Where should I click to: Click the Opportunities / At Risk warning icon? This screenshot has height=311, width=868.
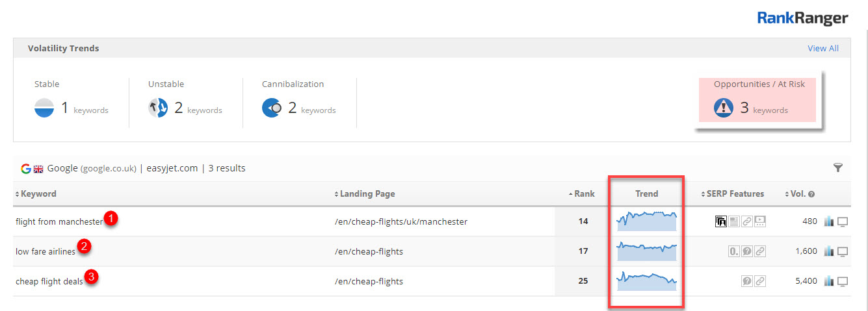tap(724, 107)
